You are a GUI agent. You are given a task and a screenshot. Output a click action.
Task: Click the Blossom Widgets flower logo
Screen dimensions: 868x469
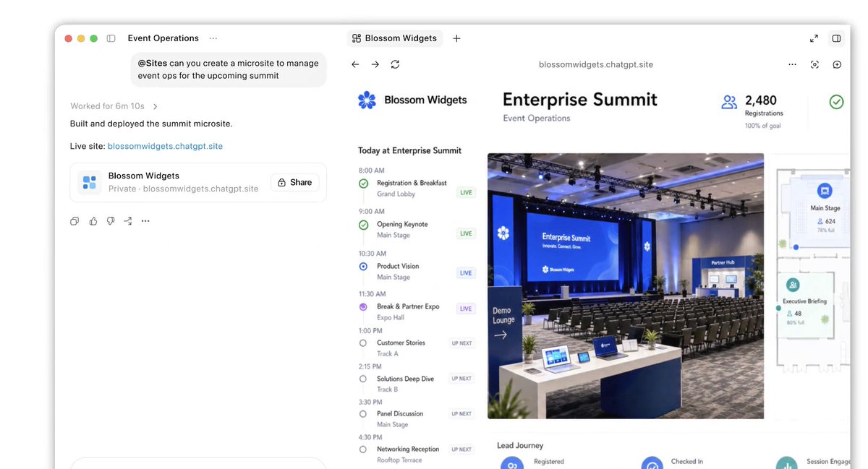(367, 100)
